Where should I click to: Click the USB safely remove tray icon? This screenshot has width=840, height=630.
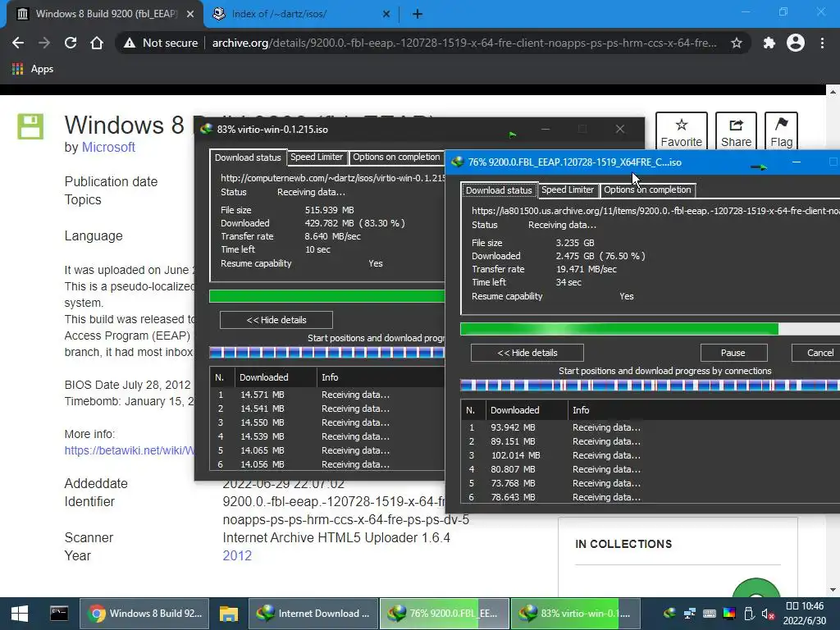click(750, 614)
